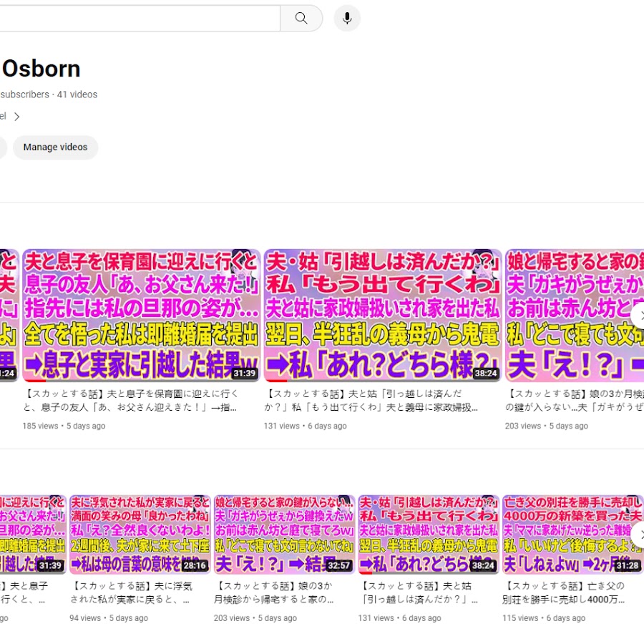Click top-row '131 views • 6 days ago'

point(305,426)
